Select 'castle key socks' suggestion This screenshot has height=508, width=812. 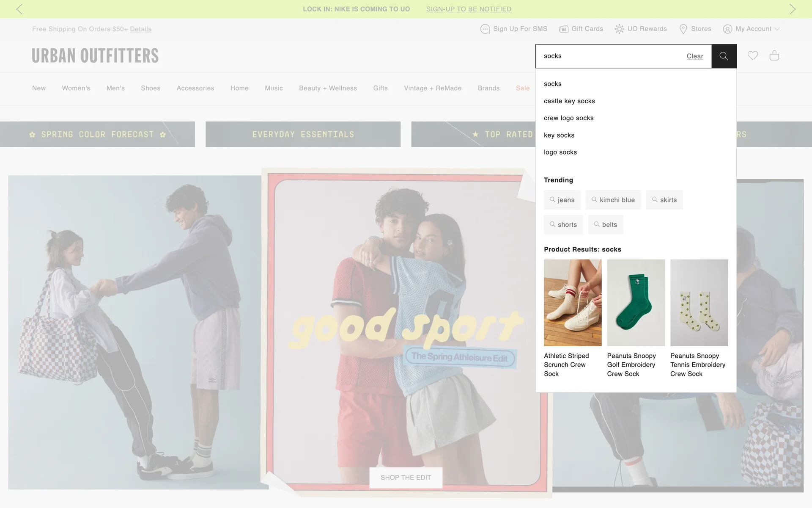569,101
